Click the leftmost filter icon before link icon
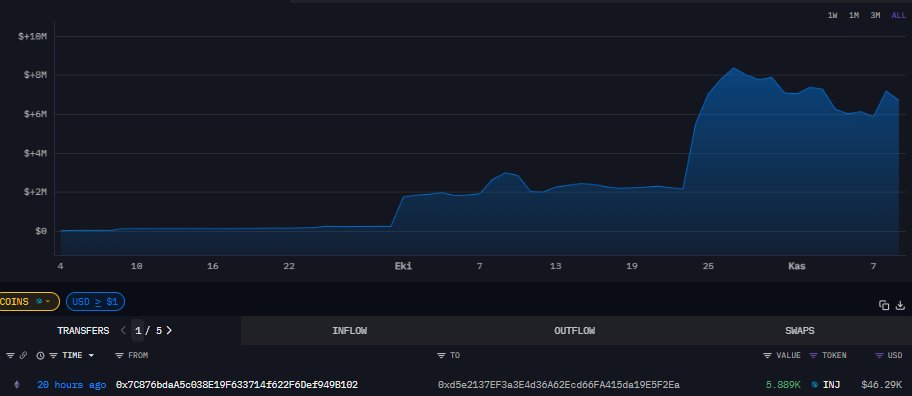Viewport: 912px width, 396px height. click(x=10, y=355)
